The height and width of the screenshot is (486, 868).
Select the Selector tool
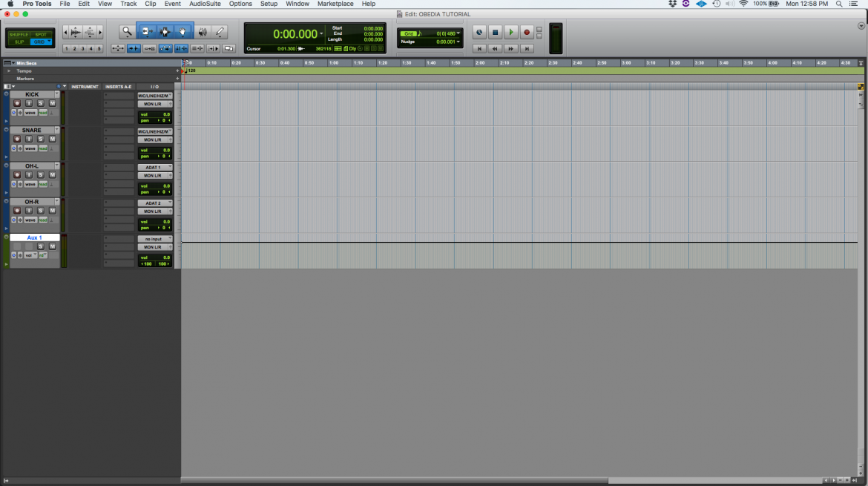pyautogui.click(x=165, y=31)
